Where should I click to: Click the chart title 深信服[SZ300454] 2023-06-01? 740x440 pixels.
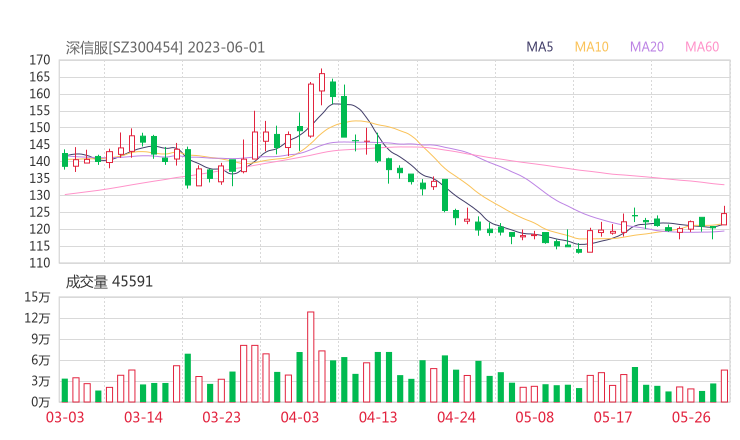[165, 48]
